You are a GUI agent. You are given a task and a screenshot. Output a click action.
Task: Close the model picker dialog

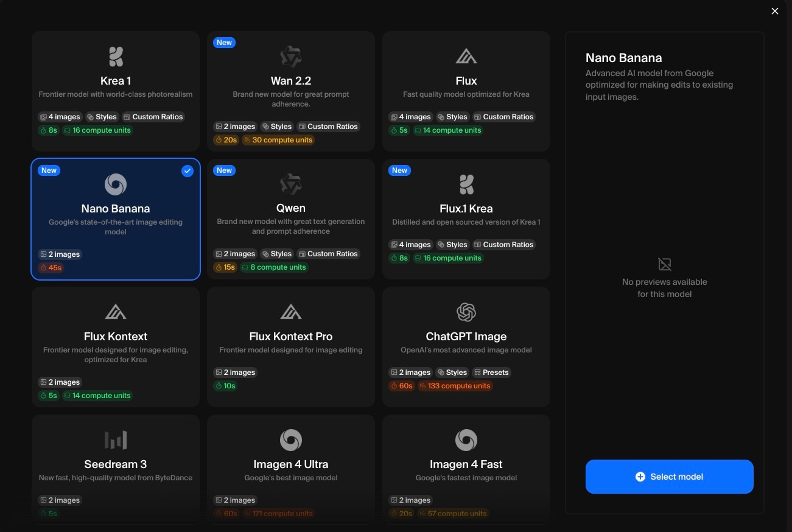[x=775, y=11]
